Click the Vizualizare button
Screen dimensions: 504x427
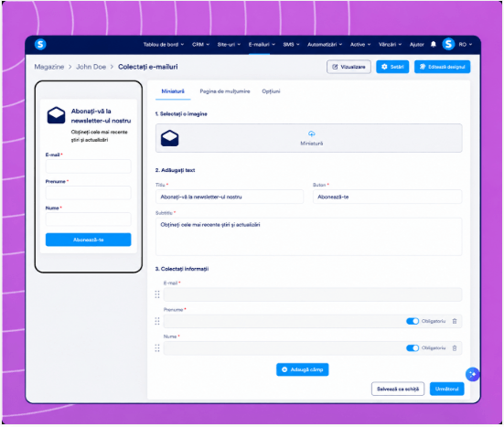coord(349,67)
